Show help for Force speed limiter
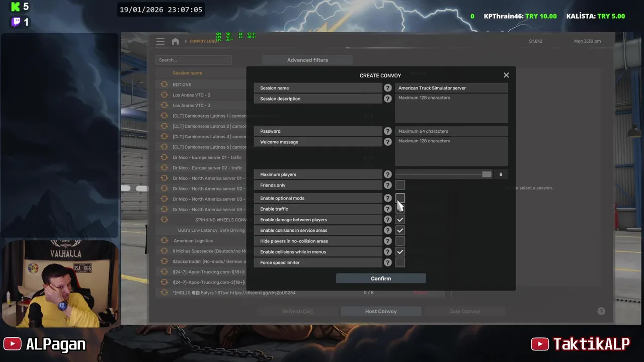Viewport: 644px width, 362px height. (x=387, y=262)
